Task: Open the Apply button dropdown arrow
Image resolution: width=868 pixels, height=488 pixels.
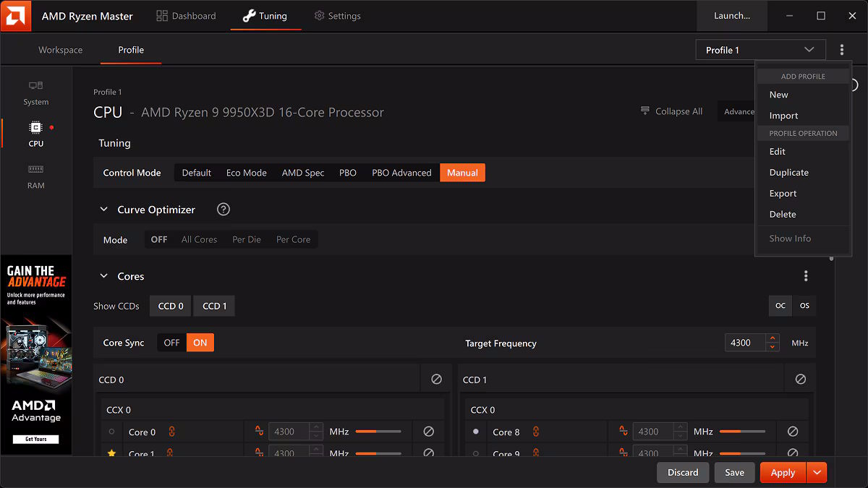Action: click(817, 473)
